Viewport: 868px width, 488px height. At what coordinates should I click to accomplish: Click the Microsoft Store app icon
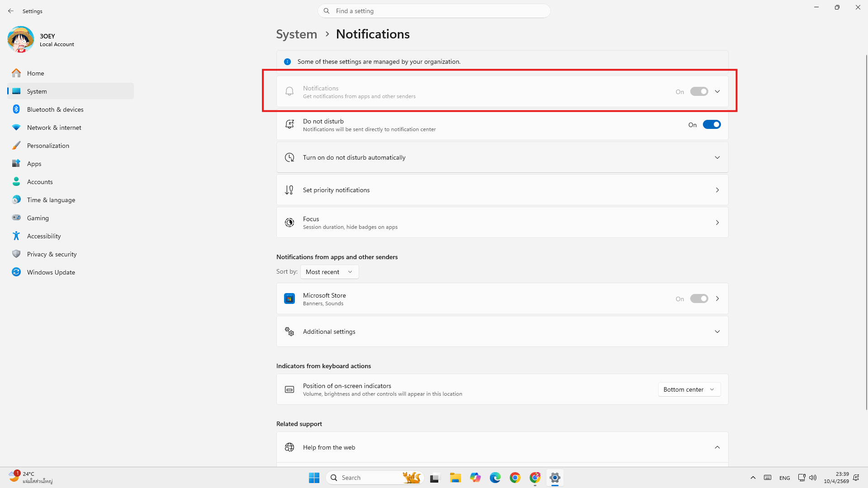point(289,299)
